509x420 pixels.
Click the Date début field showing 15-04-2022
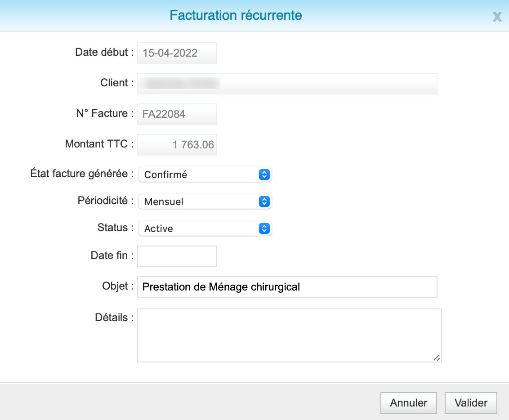177,53
